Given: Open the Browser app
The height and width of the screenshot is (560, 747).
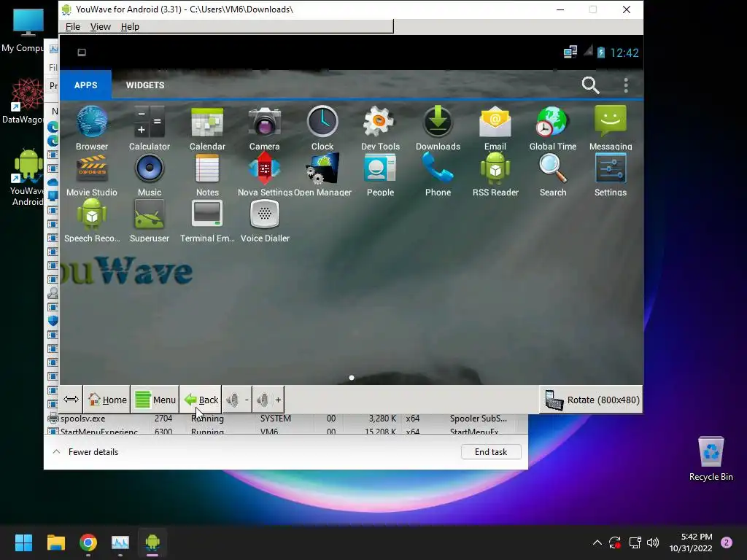Looking at the screenshot, I should pos(92,128).
